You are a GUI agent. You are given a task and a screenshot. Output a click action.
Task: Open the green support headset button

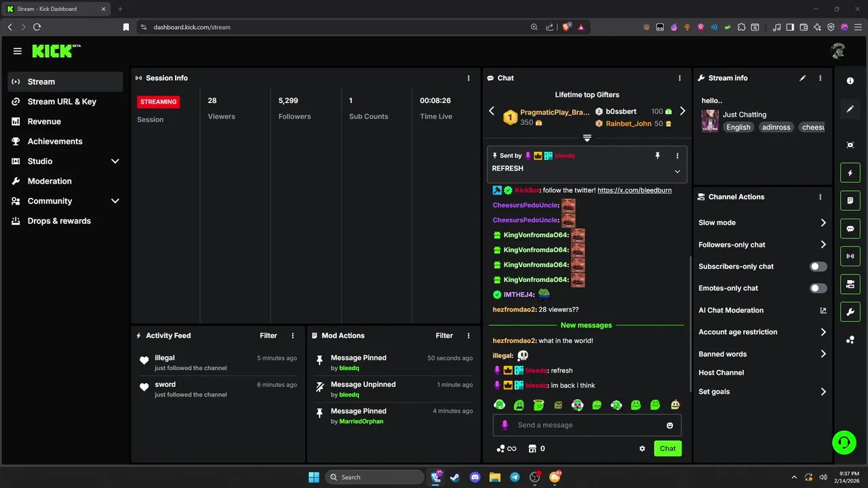[x=844, y=443]
